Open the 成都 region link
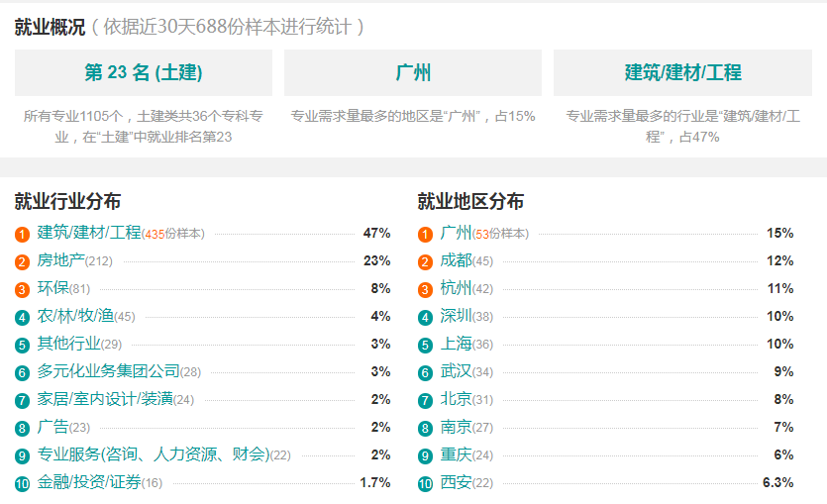Screen dimensions: 827x504 [457, 260]
